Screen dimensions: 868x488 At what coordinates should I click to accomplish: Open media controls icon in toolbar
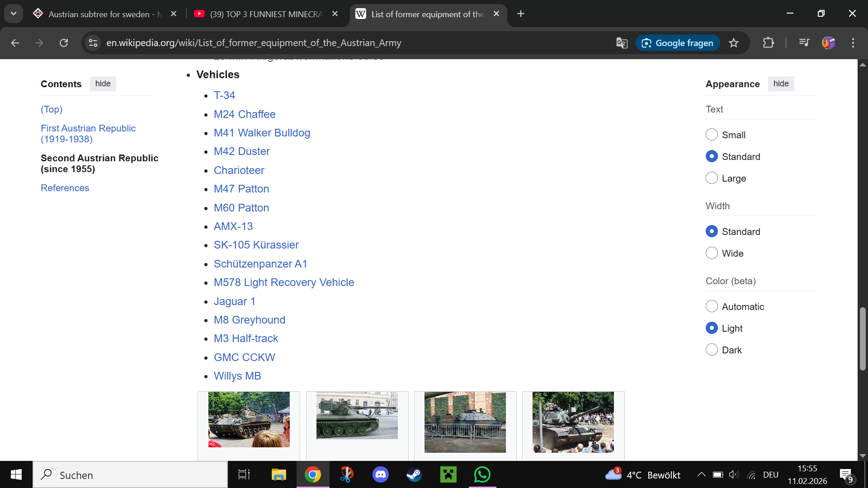coord(804,43)
